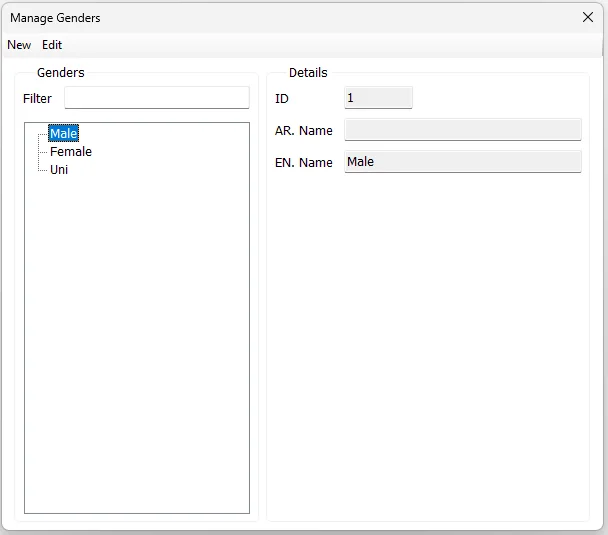Select the Uni gender entry
The width and height of the screenshot is (608, 535).
(x=59, y=170)
